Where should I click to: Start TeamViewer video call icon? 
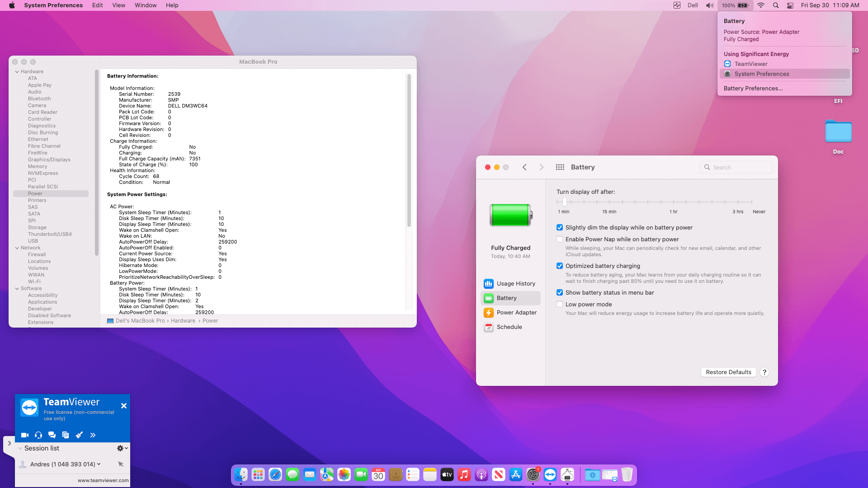[25, 435]
